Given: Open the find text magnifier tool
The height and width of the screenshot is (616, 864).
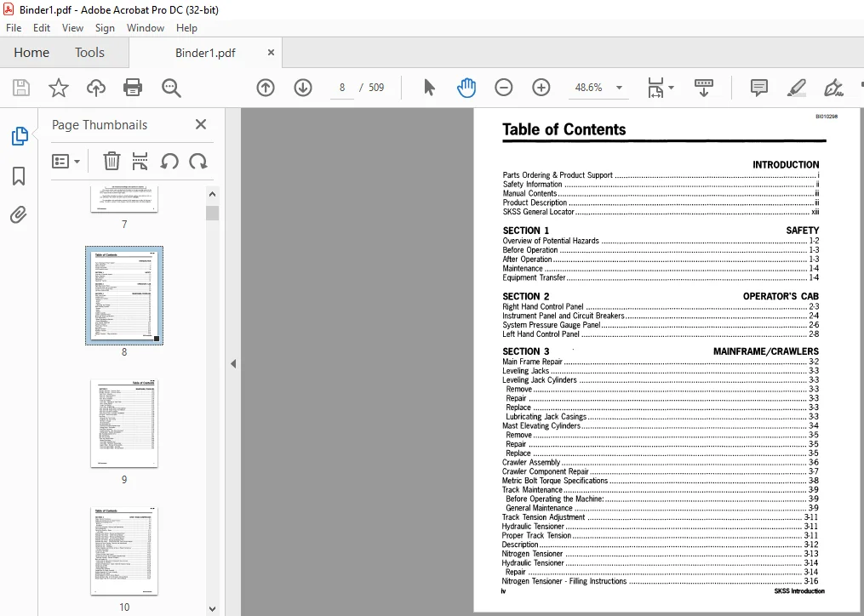Looking at the screenshot, I should coord(171,88).
